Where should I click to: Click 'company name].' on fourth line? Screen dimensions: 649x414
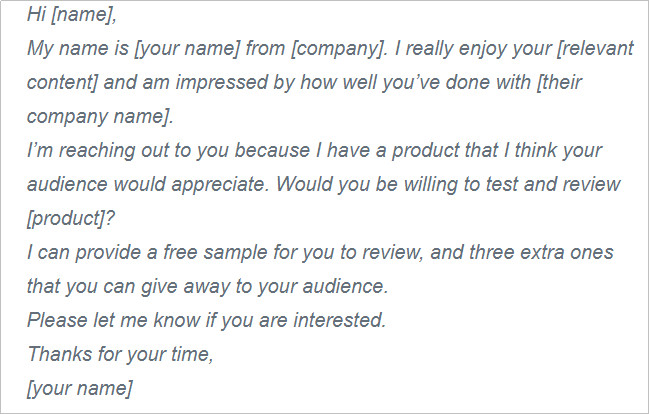click(100, 116)
